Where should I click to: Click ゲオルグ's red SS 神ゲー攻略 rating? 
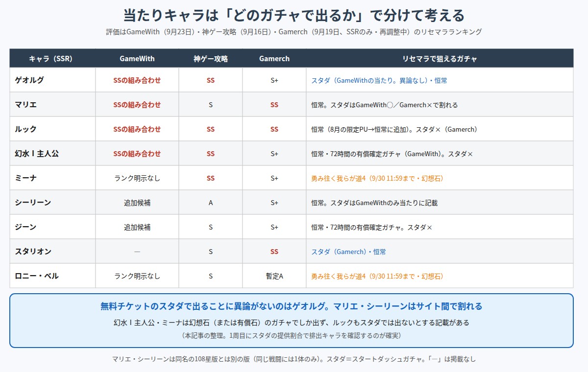coord(211,80)
